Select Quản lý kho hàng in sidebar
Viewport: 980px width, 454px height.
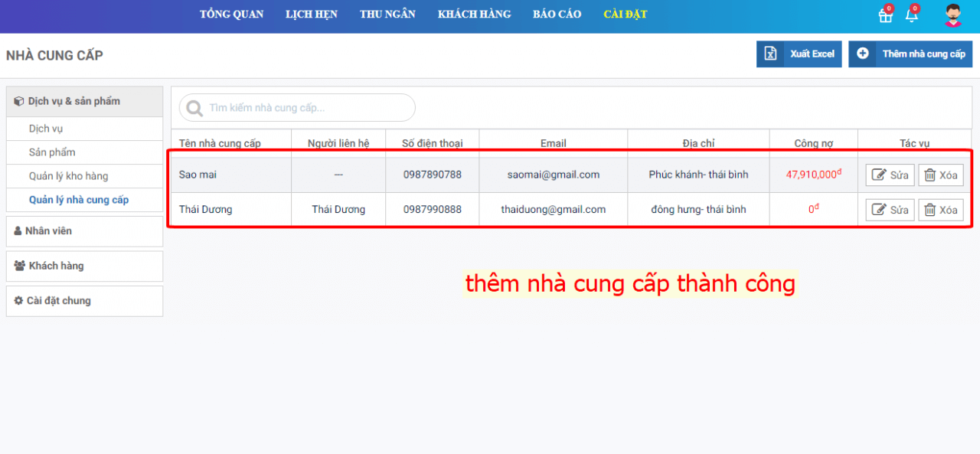click(68, 176)
